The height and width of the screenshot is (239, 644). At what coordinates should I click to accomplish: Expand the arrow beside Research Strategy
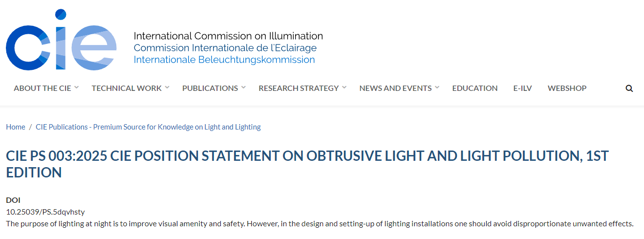344,87
